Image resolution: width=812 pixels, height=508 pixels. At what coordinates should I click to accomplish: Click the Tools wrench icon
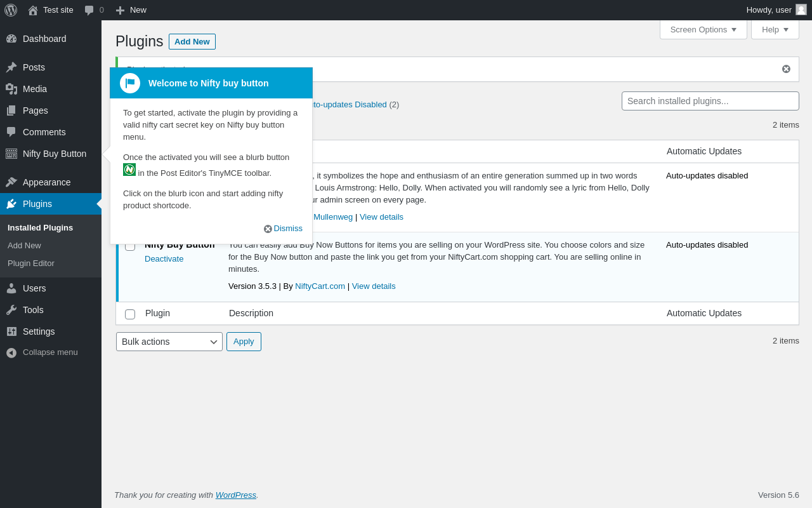[x=11, y=310]
